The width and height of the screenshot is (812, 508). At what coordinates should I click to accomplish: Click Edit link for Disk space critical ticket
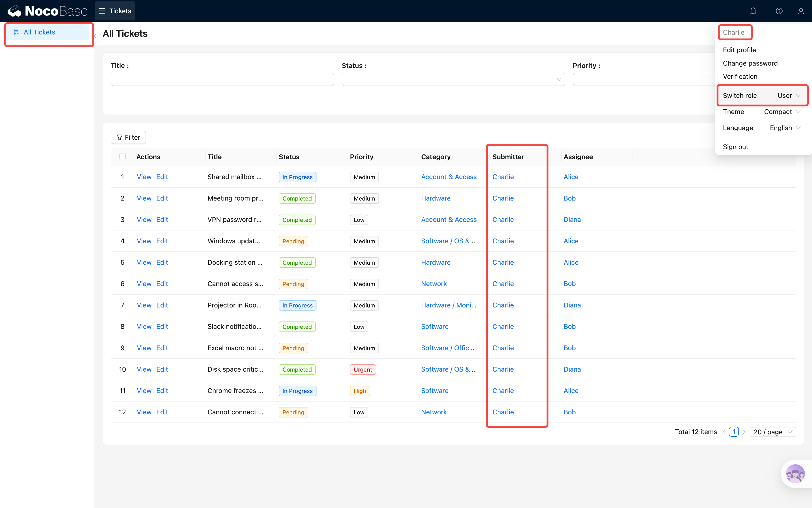pyautogui.click(x=162, y=369)
